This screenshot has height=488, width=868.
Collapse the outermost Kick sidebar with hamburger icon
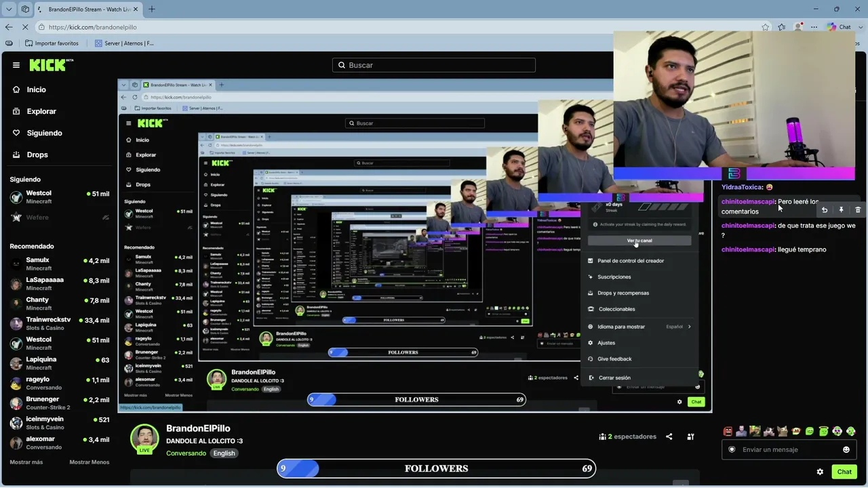tap(16, 65)
